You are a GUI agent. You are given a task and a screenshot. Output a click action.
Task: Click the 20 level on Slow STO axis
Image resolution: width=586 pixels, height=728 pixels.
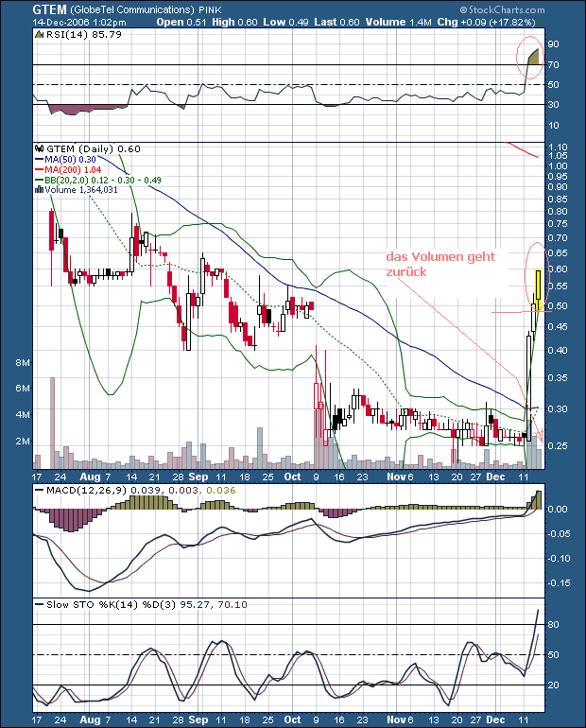click(553, 685)
